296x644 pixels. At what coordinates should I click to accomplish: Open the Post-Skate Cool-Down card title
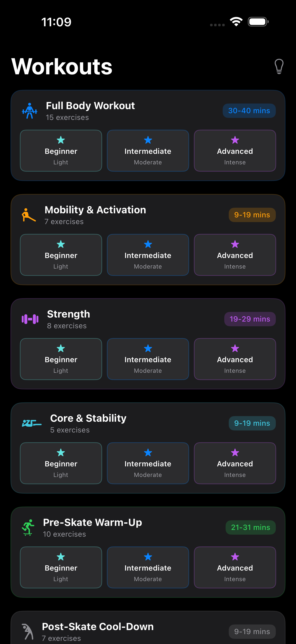pyautogui.click(x=98, y=626)
